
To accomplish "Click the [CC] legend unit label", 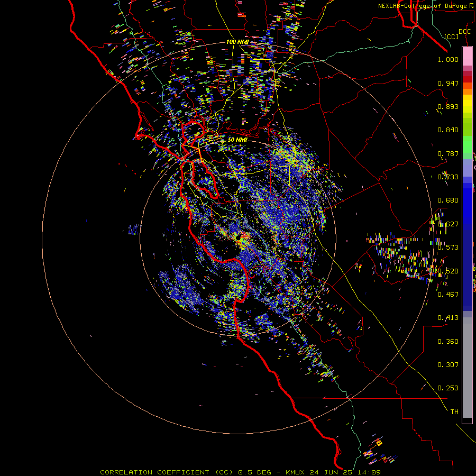I will 452,36.
